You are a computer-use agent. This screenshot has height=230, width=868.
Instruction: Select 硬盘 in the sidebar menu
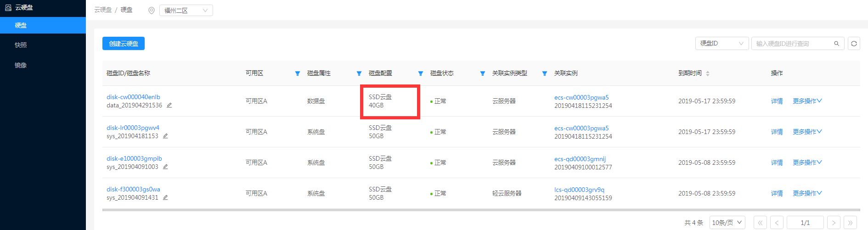coord(43,25)
